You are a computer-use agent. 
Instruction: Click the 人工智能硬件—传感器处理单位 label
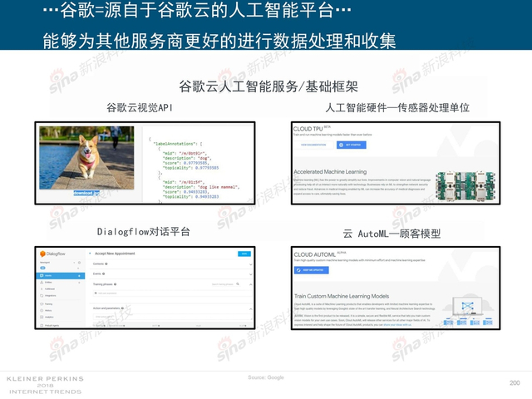[397, 107]
